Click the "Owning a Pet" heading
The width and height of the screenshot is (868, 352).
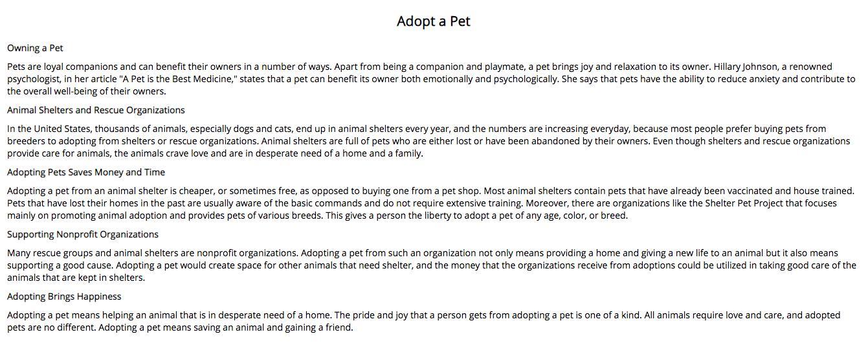point(35,48)
